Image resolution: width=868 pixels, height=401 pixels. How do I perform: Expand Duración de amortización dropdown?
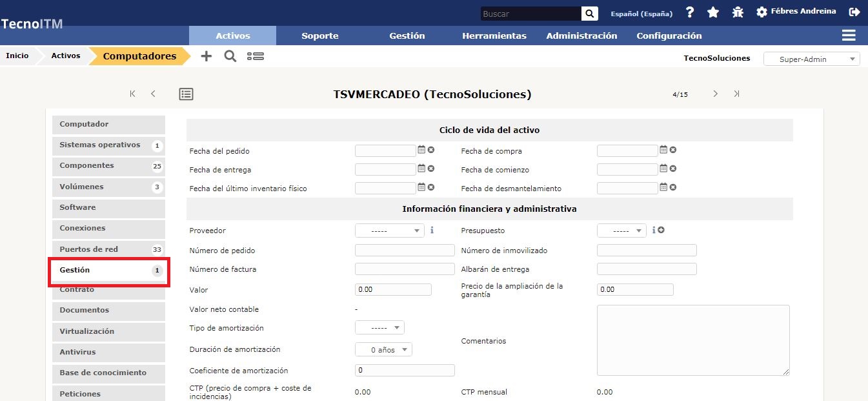tap(383, 349)
